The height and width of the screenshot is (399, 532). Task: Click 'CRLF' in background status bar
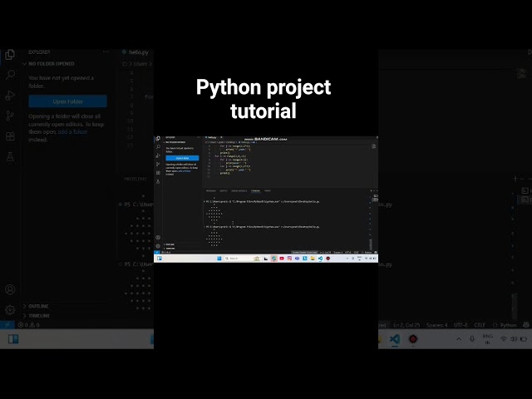pos(480,325)
